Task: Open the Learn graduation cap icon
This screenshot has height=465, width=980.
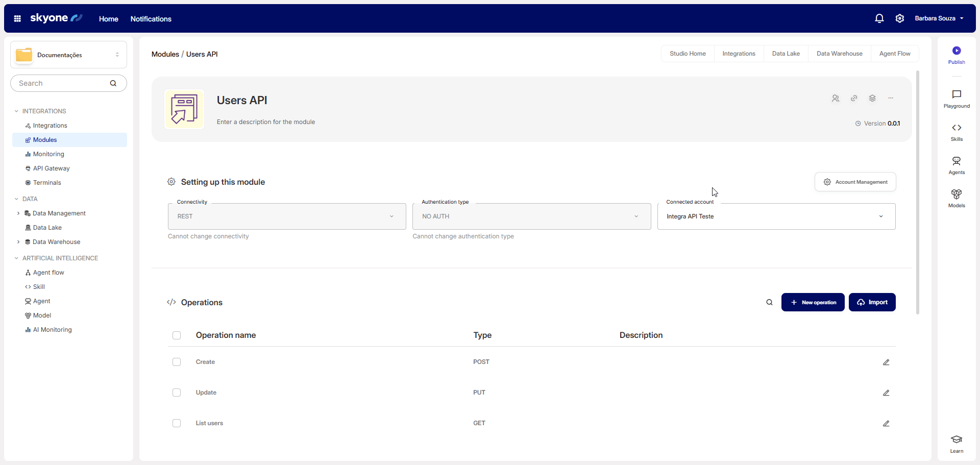Action: click(957, 440)
